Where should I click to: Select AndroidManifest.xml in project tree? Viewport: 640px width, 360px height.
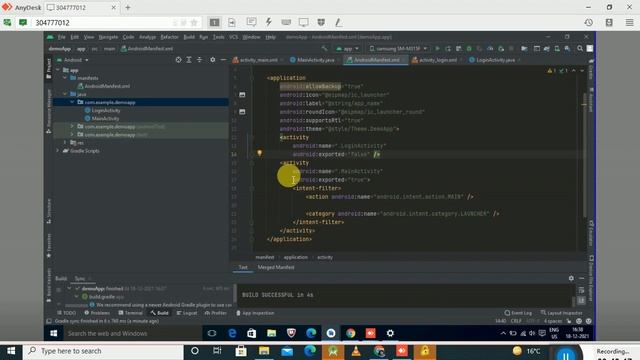[107, 86]
